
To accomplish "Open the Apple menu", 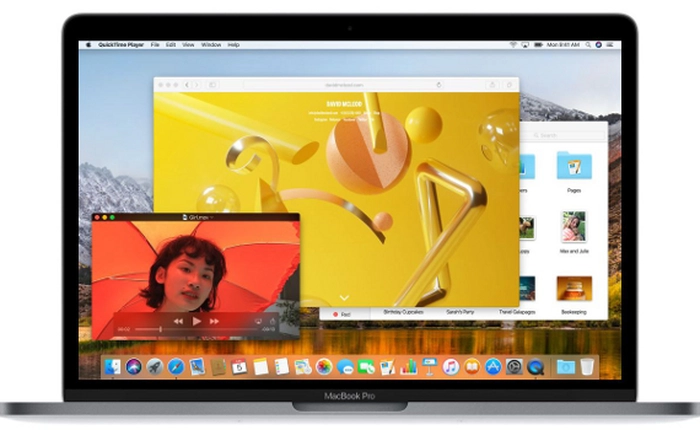I will pyautogui.click(x=88, y=45).
